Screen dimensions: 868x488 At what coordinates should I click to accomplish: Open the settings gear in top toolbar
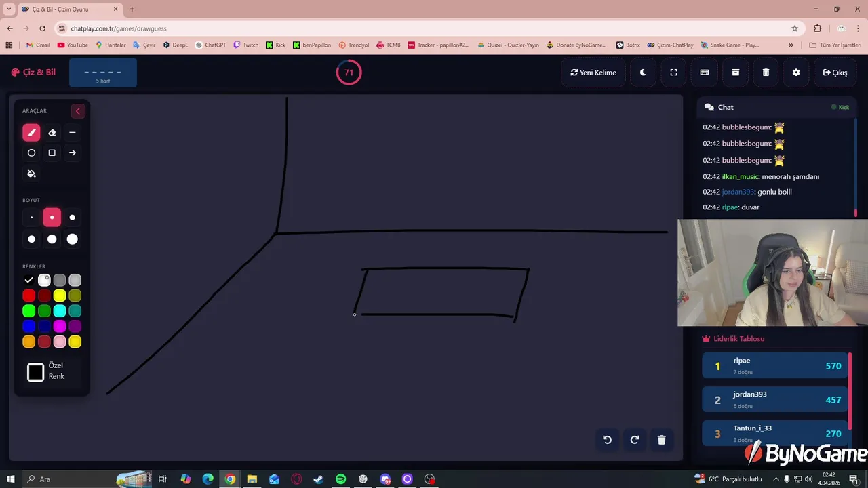(x=796, y=73)
